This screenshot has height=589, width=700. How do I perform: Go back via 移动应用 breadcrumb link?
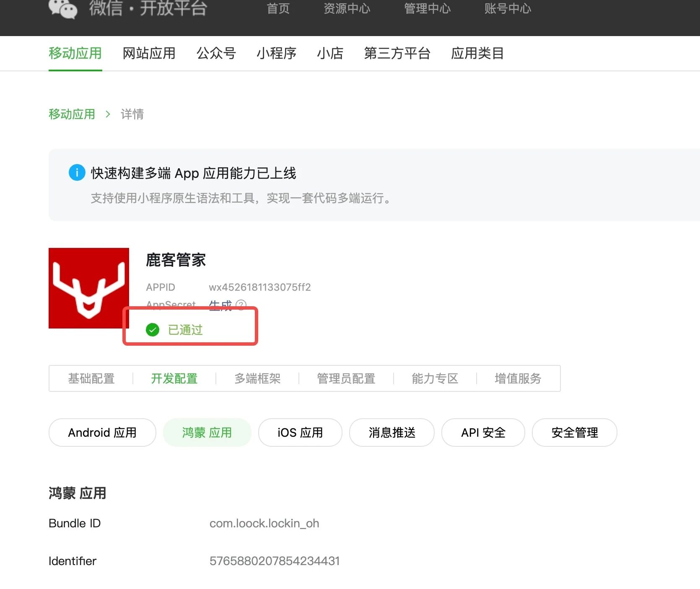pos(72,114)
